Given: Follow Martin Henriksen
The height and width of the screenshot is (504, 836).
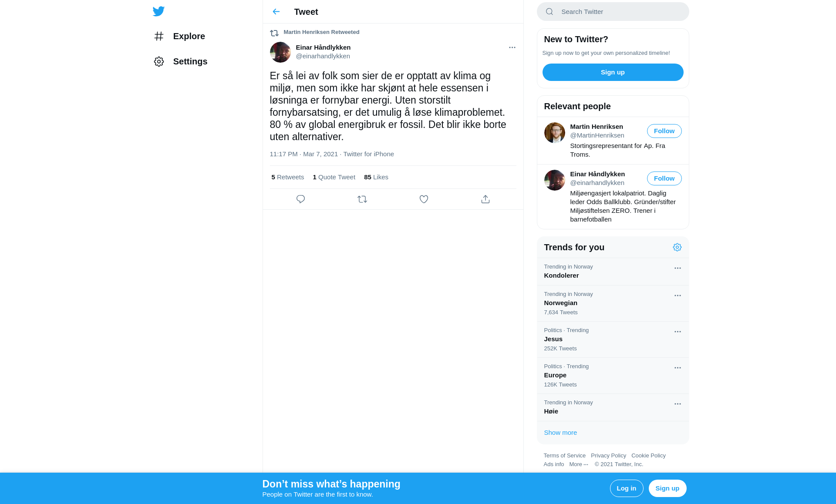Looking at the screenshot, I should click(x=664, y=131).
